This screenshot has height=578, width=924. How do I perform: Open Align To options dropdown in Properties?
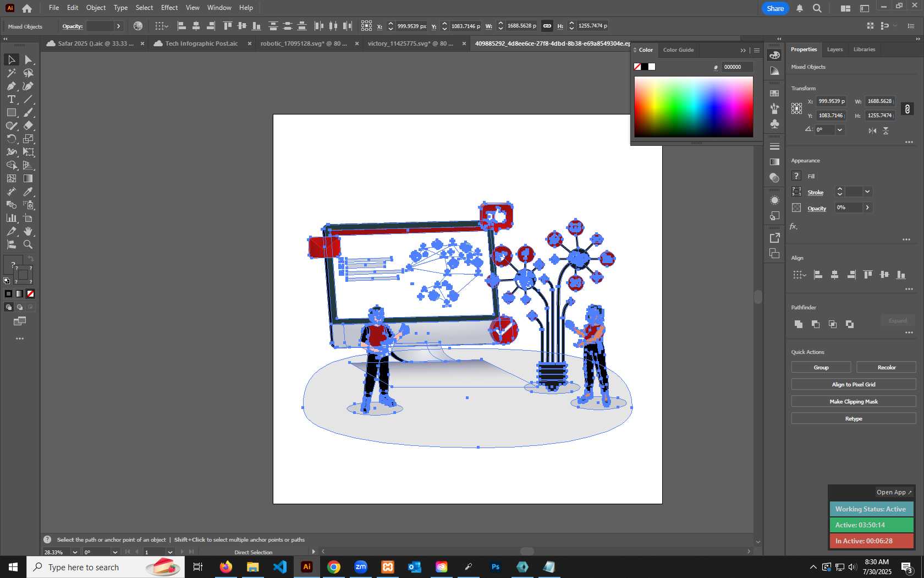(x=799, y=274)
